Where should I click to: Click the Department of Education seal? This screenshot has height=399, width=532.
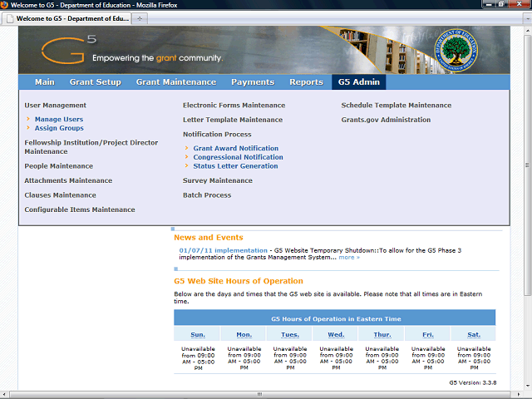click(458, 50)
